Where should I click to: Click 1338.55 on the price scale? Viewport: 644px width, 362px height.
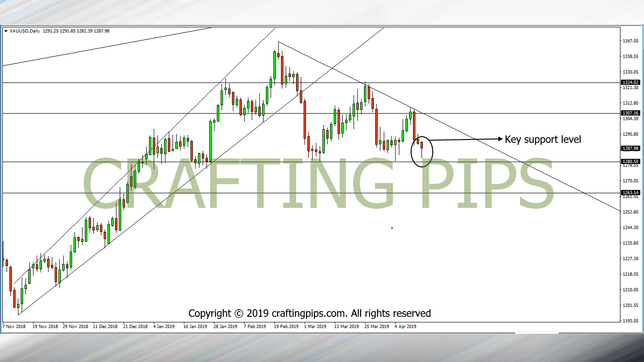click(630, 57)
